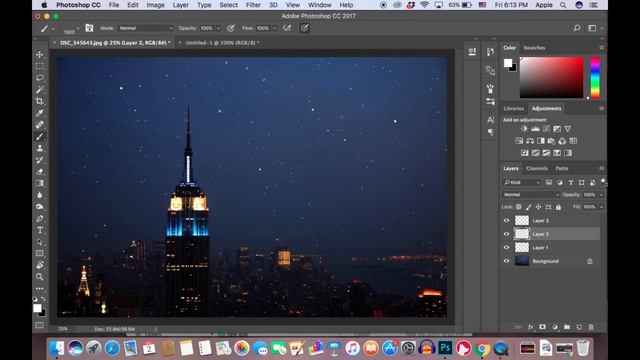Add a Photo Filter adjustment
The height and width of the screenshot is (360, 640).
pyautogui.click(x=551, y=141)
